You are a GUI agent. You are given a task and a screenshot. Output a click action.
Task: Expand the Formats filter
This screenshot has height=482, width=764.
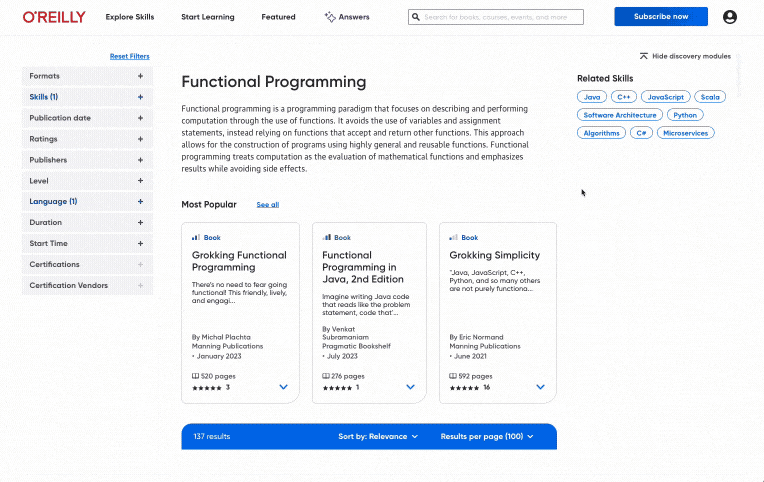pyautogui.click(x=140, y=76)
